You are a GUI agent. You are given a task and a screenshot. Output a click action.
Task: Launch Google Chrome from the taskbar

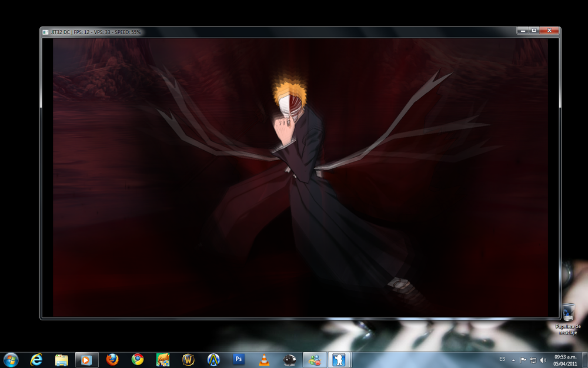point(137,360)
